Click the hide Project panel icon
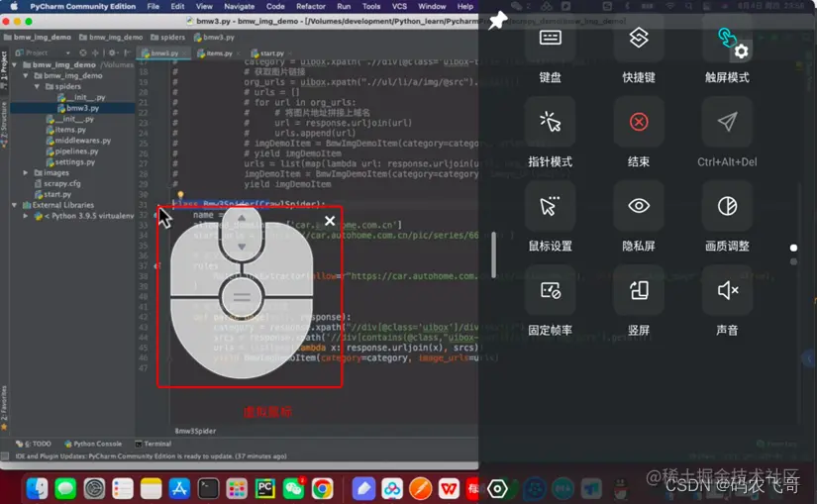 (x=127, y=52)
